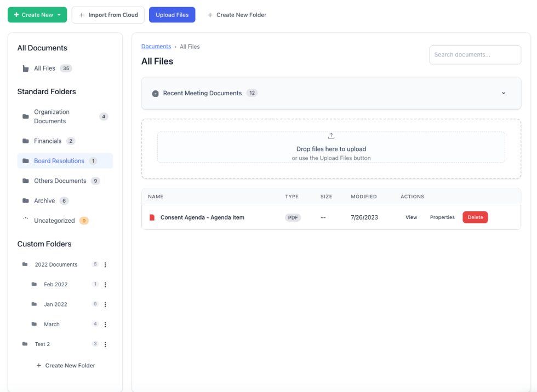
Task: Click the Drop files here upload area
Action: click(331, 147)
